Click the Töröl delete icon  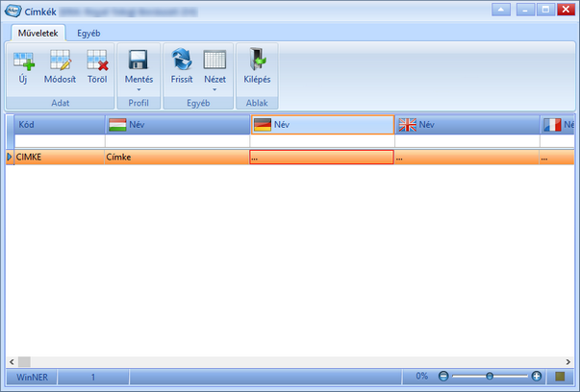pyautogui.click(x=97, y=60)
